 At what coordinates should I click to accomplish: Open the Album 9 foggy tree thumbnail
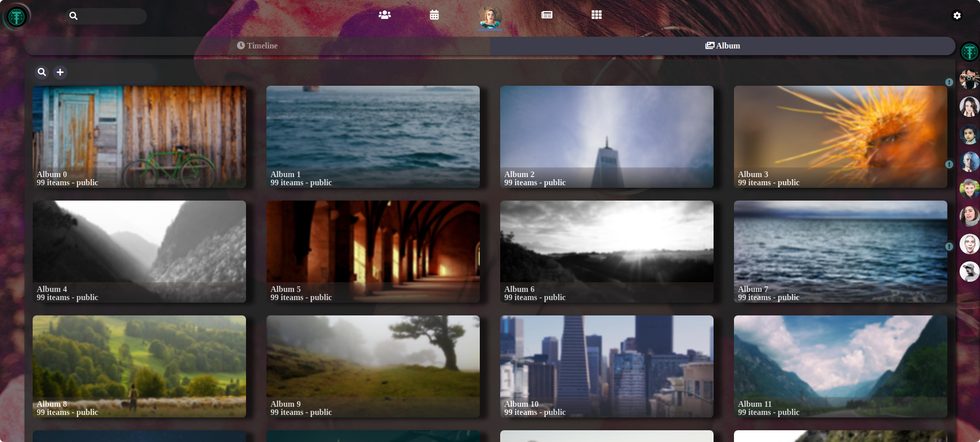[373, 366]
